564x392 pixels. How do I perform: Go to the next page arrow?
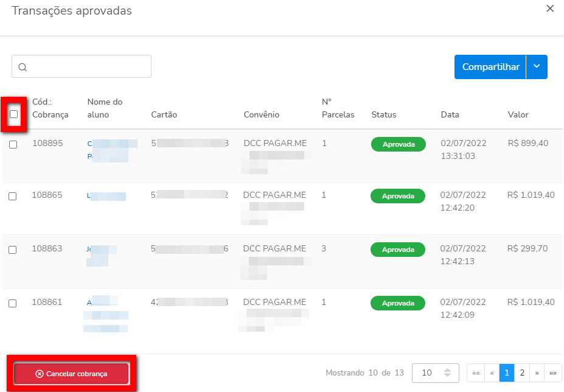(537, 373)
